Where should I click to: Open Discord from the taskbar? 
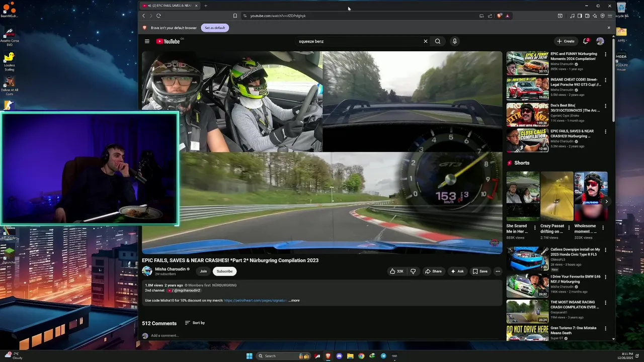pos(339,356)
